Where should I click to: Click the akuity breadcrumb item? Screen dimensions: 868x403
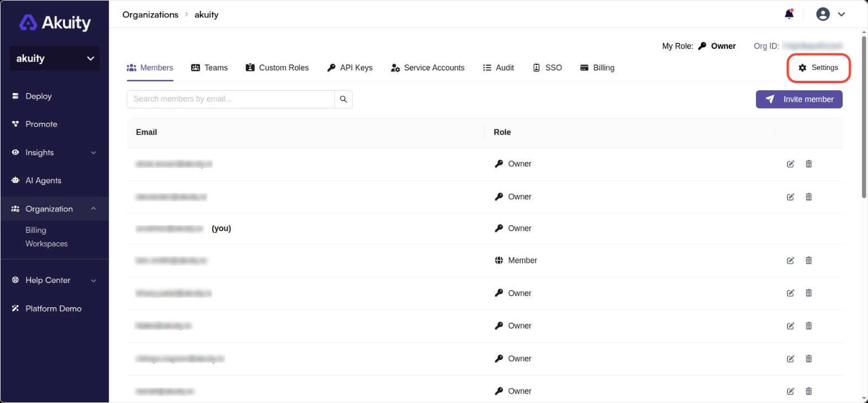(207, 15)
